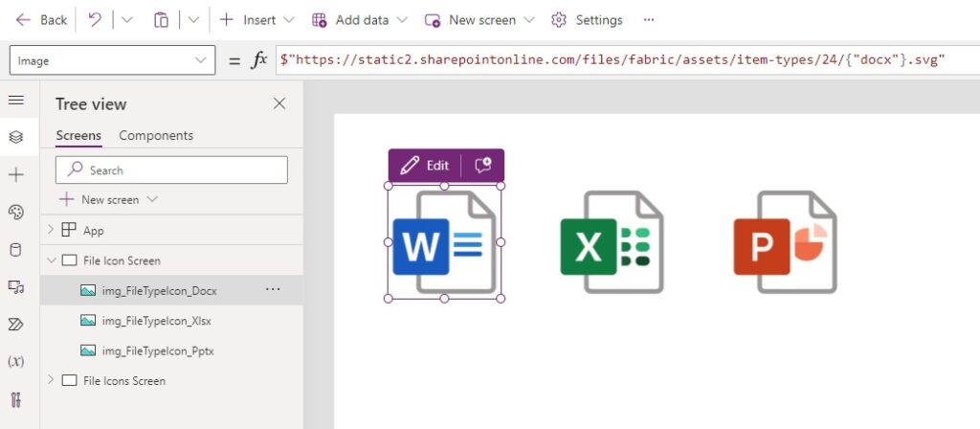Select img_FileTypeIcon_Xlsx in the tree
Screen dimensions: 980x429
156,321
